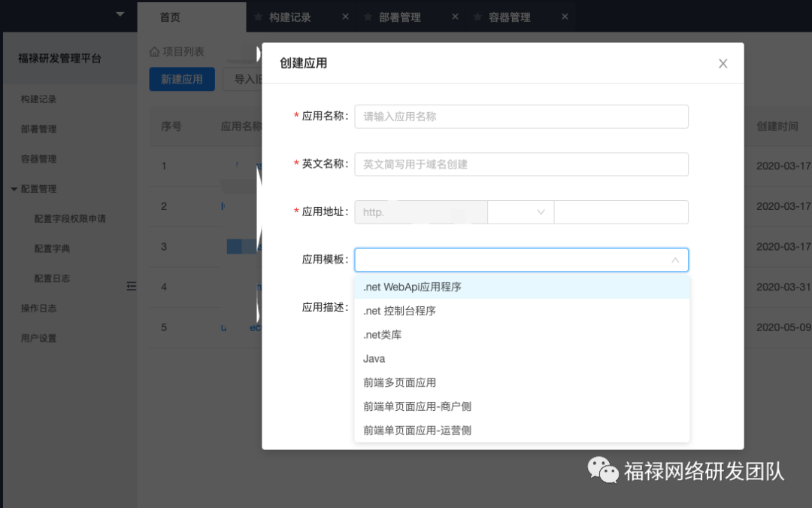Open 部署管理 in the sidebar

39,129
